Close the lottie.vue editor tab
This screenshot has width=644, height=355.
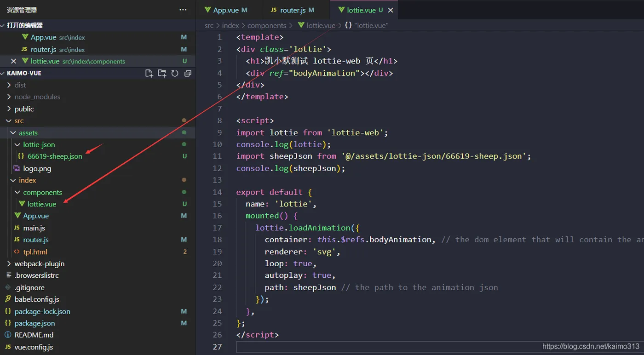click(x=391, y=10)
